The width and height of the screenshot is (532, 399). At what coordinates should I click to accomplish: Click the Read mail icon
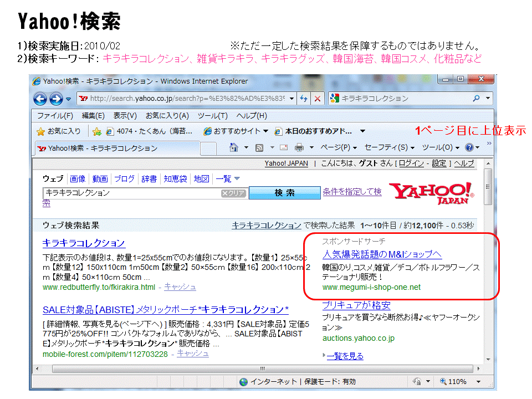coord(284,147)
